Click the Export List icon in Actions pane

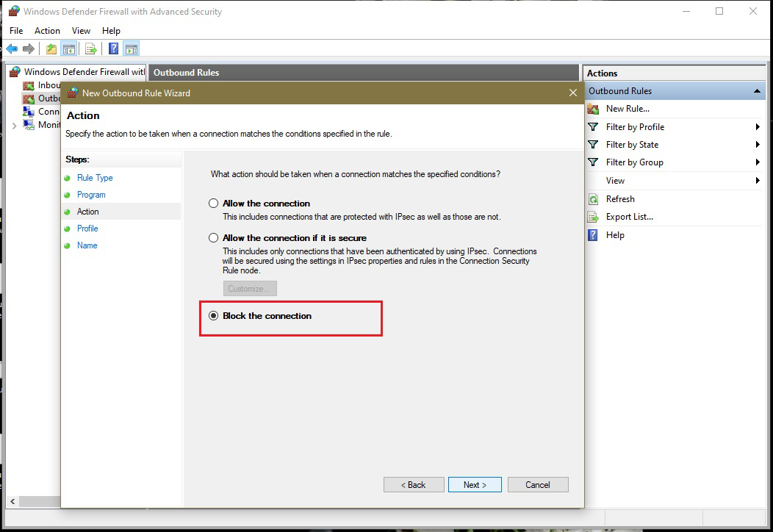[593, 217]
